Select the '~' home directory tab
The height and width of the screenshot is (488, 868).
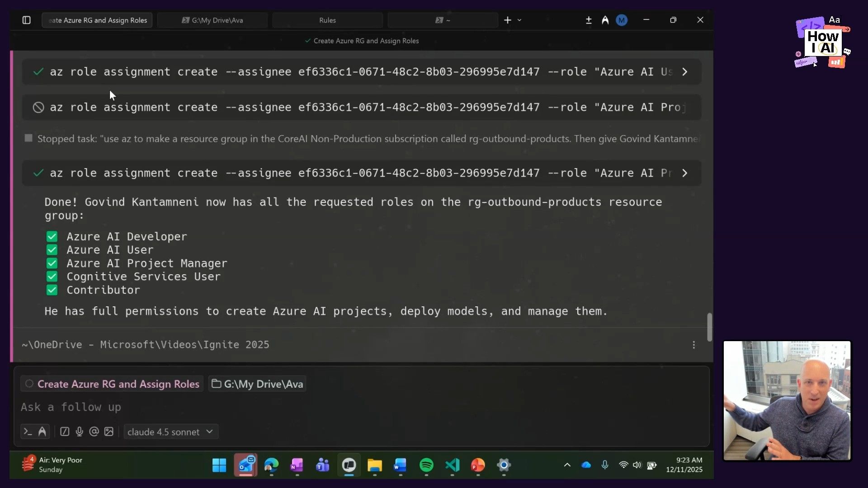click(443, 20)
